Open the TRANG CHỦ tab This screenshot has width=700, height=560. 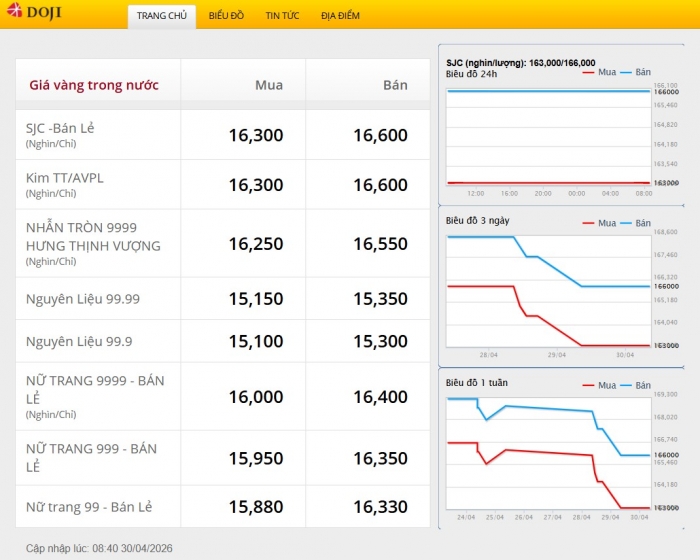[162, 16]
